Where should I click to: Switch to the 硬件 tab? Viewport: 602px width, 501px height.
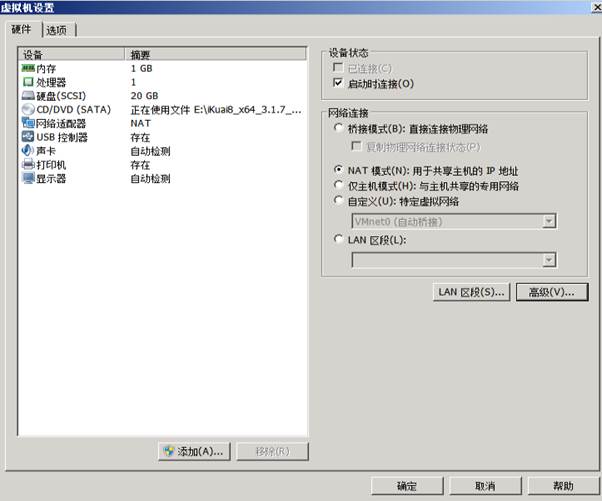[22, 29]
